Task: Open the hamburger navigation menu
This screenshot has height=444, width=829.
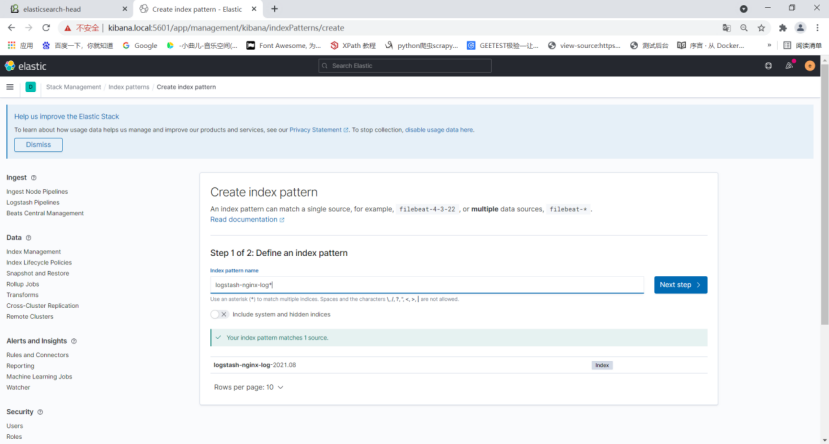Action: pos(10,87)
